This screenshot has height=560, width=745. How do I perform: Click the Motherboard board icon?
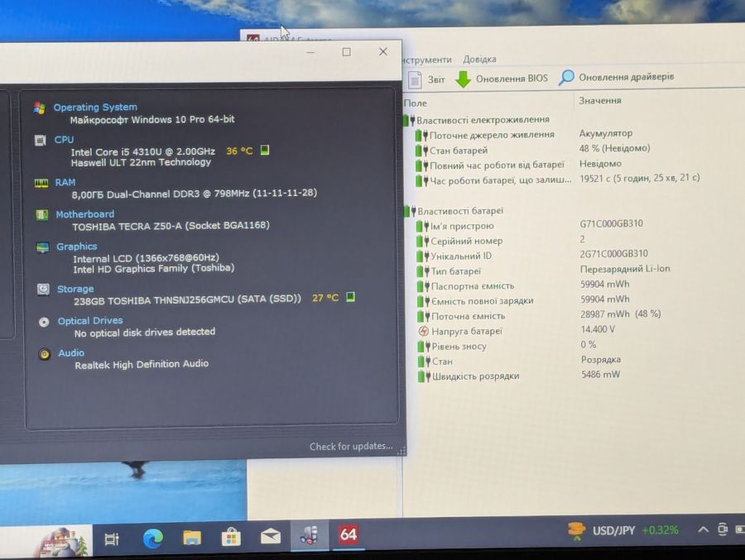pos(42,215)
